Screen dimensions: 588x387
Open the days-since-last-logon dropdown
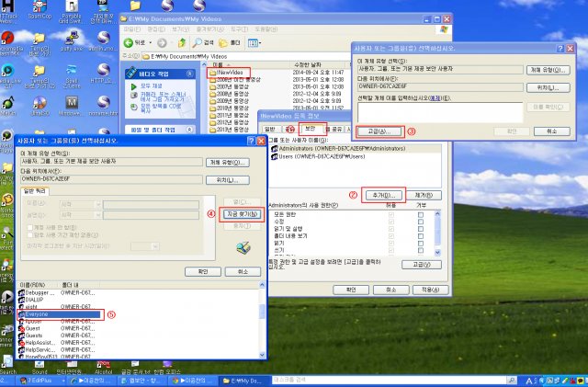pos(145,246)
